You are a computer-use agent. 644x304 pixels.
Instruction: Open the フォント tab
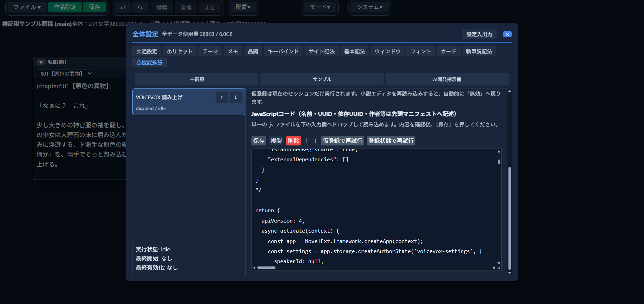(421, 51)
